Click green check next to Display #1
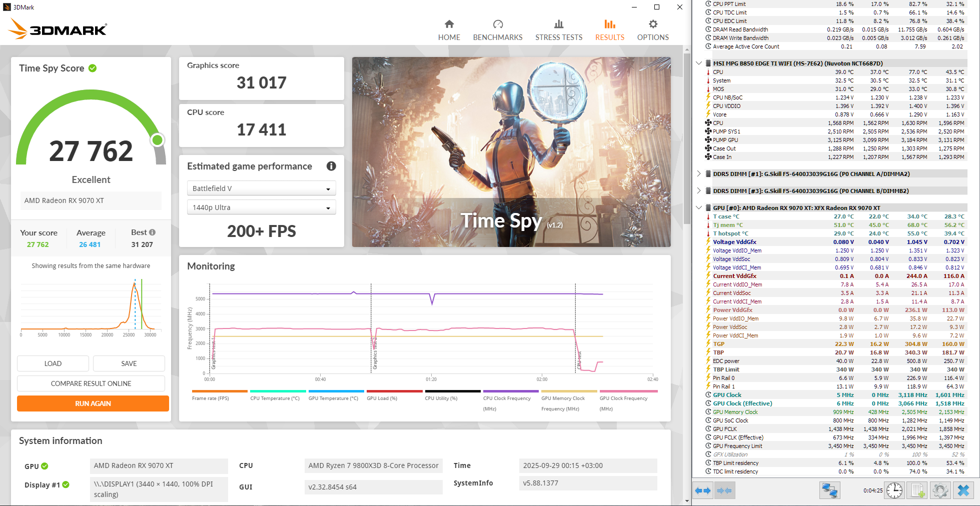The width and height of the screenshot is (980, 506). pyautogui.click(x=66, y=484)
